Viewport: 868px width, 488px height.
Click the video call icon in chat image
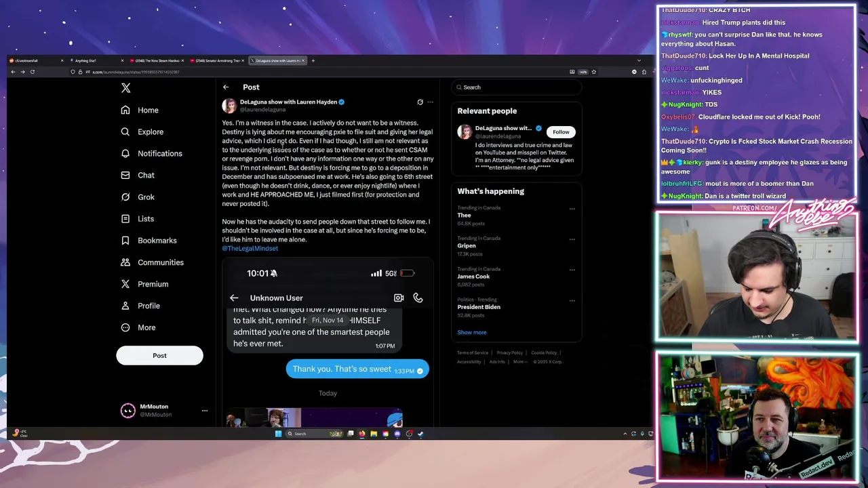[399, 298]
